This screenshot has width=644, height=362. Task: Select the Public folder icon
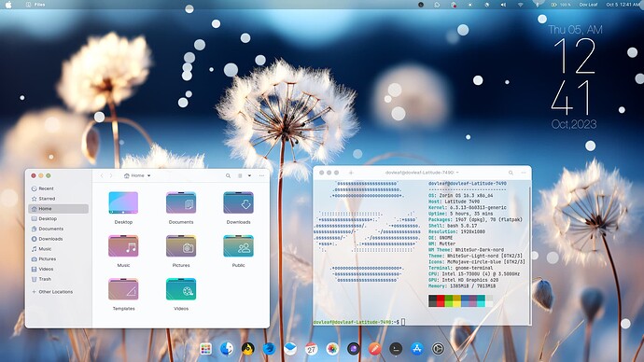(238, 246)
